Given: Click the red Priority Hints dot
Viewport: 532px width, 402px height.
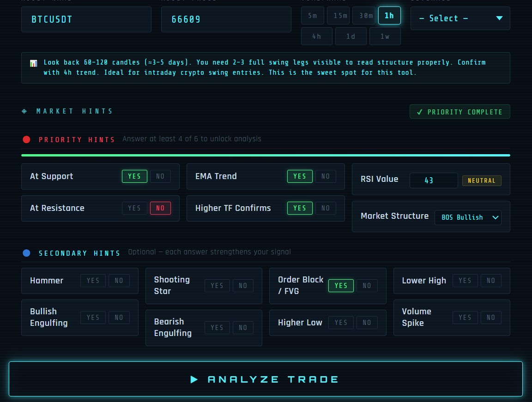Looking at the screenshot, I should point(26,140).
